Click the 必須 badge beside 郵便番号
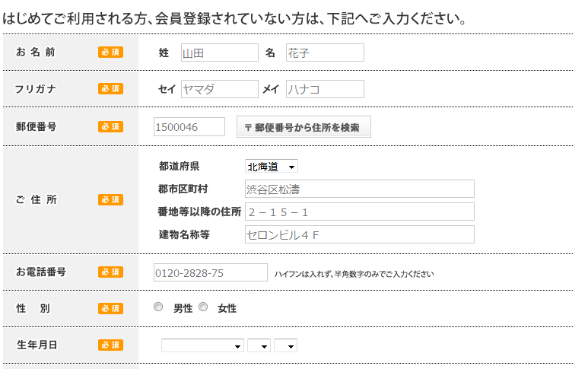588x369 pixels. pos(110,127)
